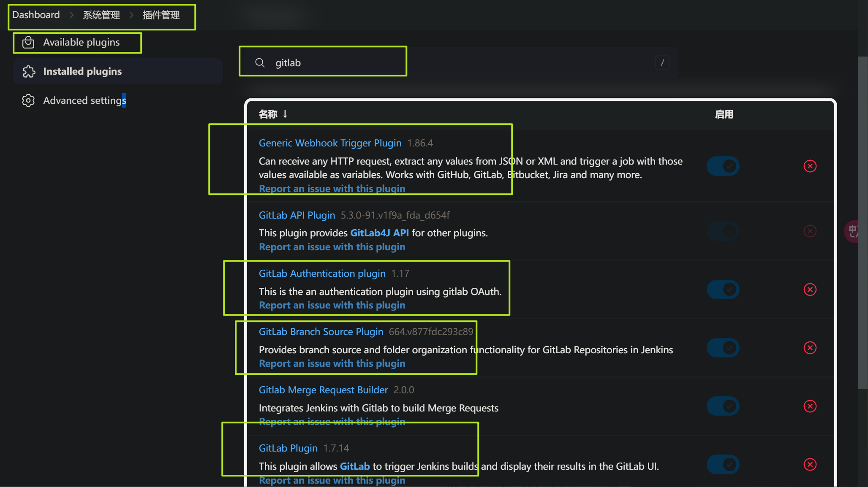Disable Generic Webhook Trigger Plugin toggle
Viewport: 868px width, 487px height.
point(723,166)
